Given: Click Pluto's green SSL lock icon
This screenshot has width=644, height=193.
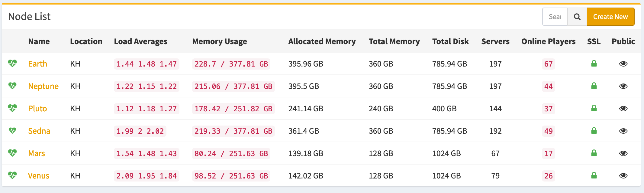Looking at the screenshot, I should tap(594, 108).
